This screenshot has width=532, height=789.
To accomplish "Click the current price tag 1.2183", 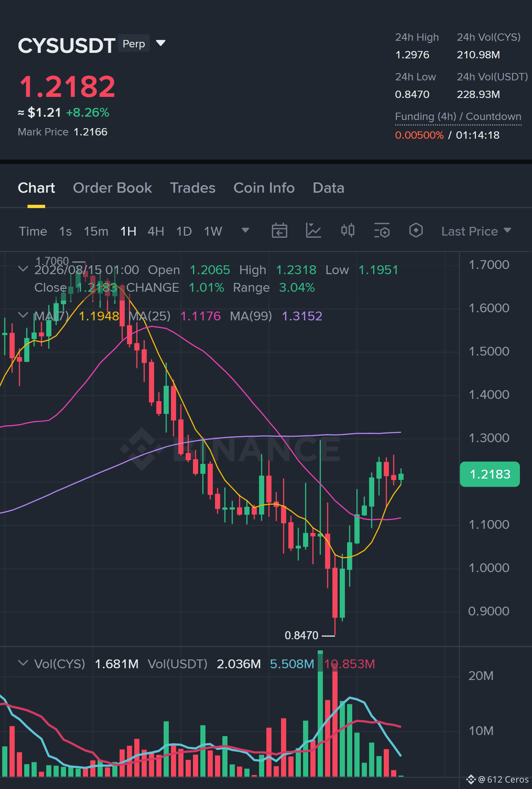I will click(x=490, y=474).
